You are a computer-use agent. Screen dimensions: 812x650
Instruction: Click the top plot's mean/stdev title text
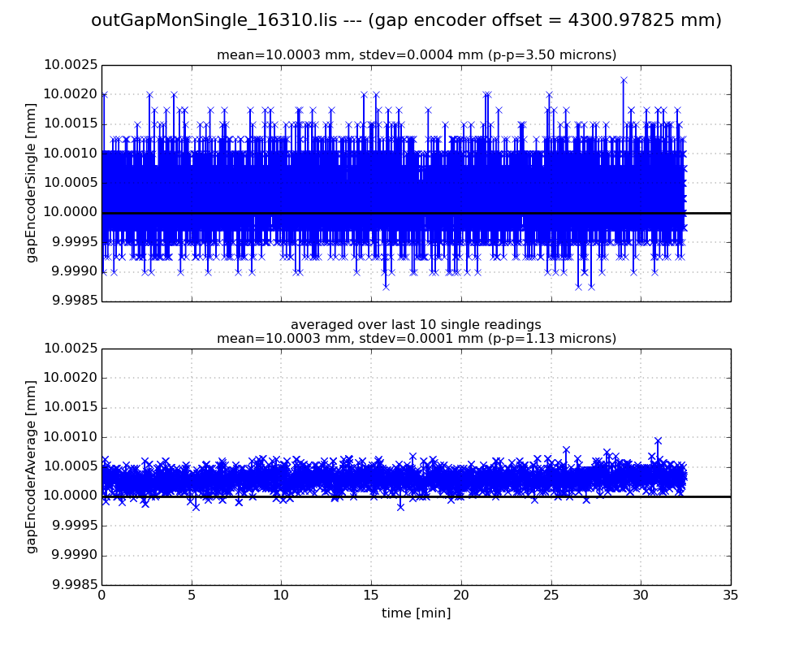click(x=416, y=55)
